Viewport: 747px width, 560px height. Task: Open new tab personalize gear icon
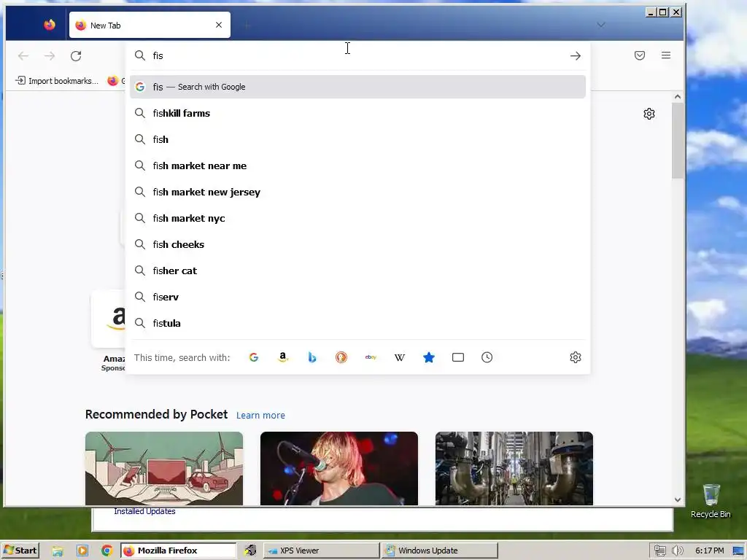[x=649, y=113]
